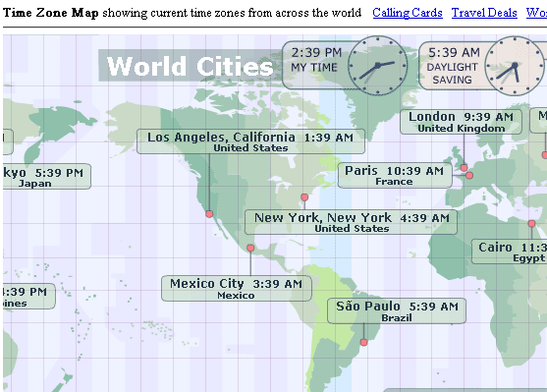This screenshot has width=547, height=392.
Task: Select the Tokyo Japan time label
Action: pos(47,177)
